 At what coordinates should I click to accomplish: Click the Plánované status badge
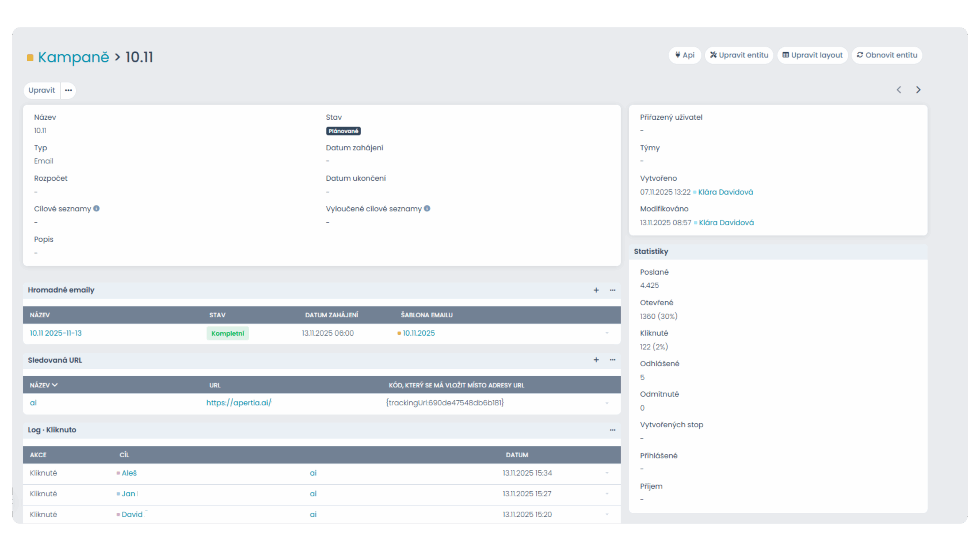[343, 131]
